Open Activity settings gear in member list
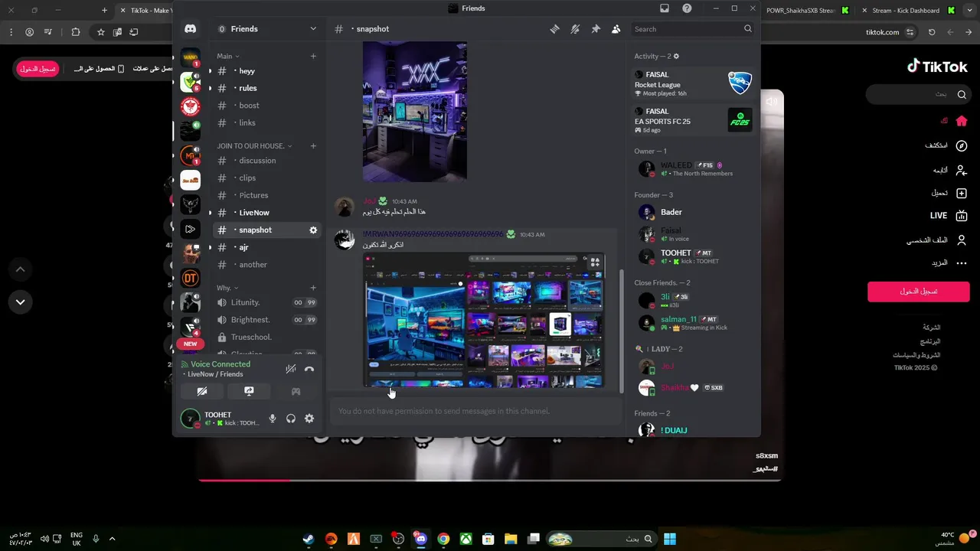980x551 pixels. [676, 56]
